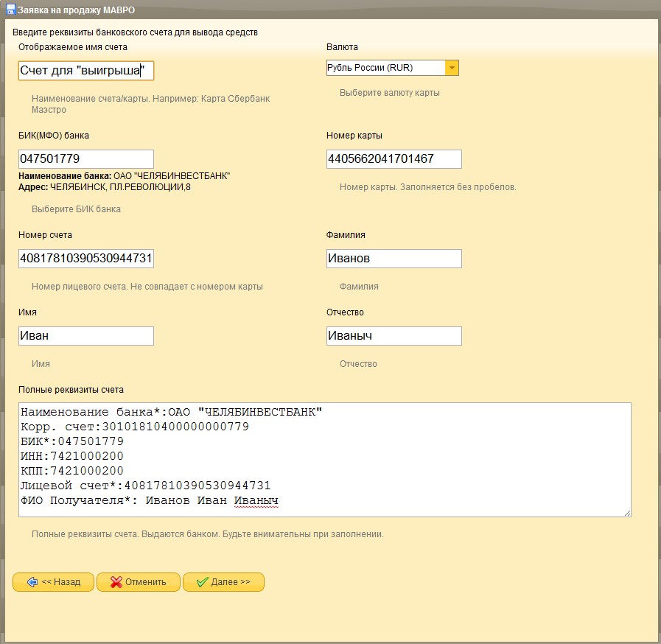Screen dimensions: 661x644
Task: Click the Отчество field containing Иваныч
Action: click(x=394, y=336)
